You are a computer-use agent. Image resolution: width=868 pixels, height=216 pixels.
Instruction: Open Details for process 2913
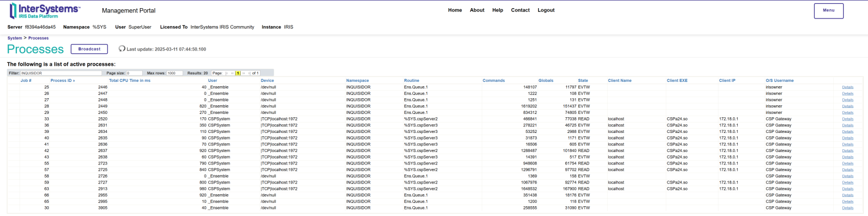848,189
